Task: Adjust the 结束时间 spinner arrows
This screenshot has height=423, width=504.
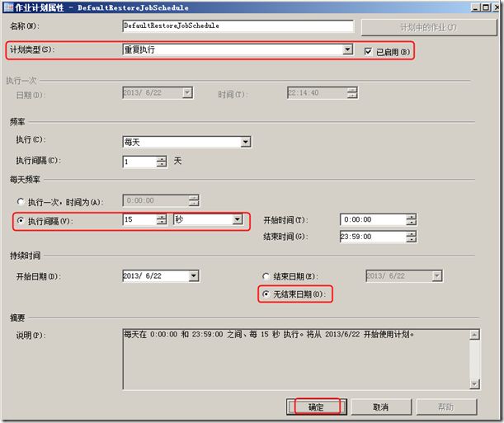Action: 411,237
